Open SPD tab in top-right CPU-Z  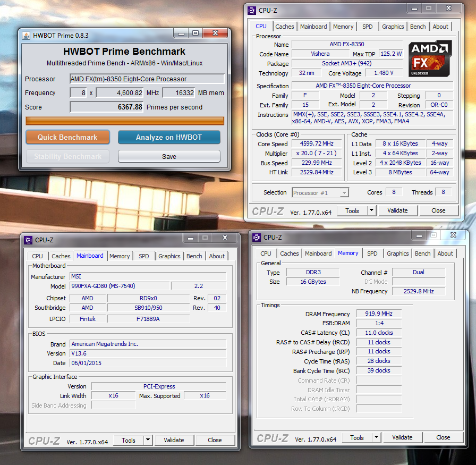367,27
